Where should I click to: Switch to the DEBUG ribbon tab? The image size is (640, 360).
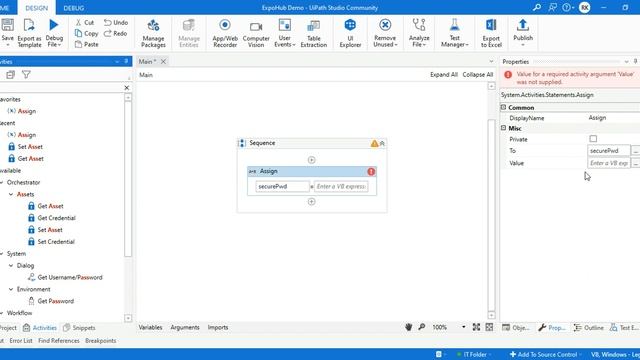(73, 8)
